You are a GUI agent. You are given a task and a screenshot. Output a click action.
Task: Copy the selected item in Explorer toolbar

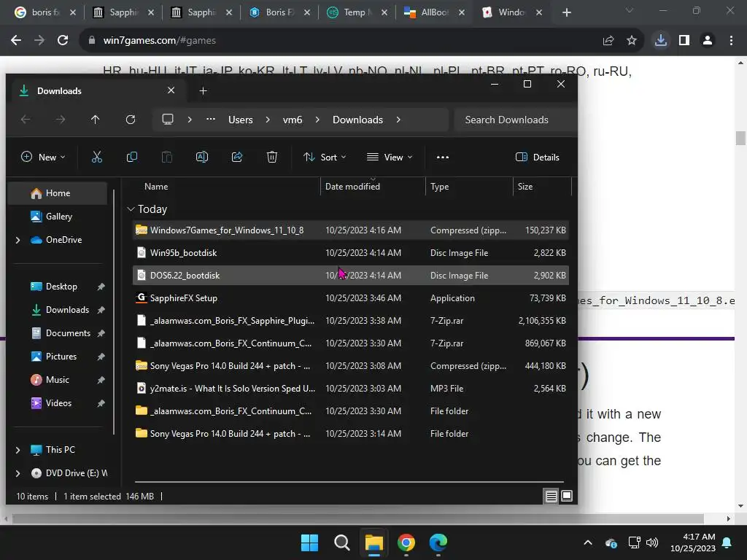pyautogui.click(x=132, y=157)
